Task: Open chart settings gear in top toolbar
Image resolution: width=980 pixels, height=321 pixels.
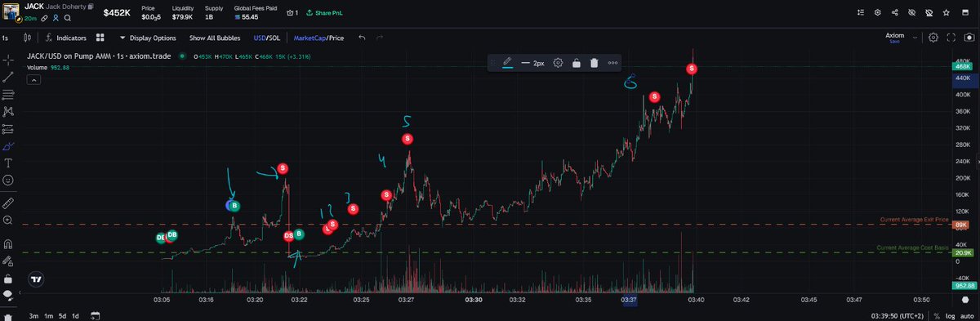Action: click(x=933, y=38)
